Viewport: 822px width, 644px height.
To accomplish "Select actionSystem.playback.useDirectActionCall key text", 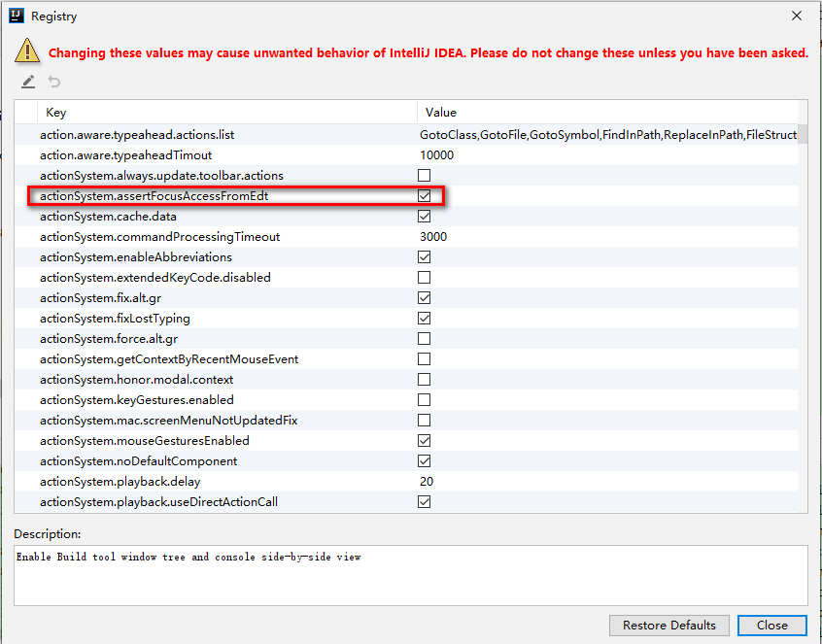I will coord(158,502).
